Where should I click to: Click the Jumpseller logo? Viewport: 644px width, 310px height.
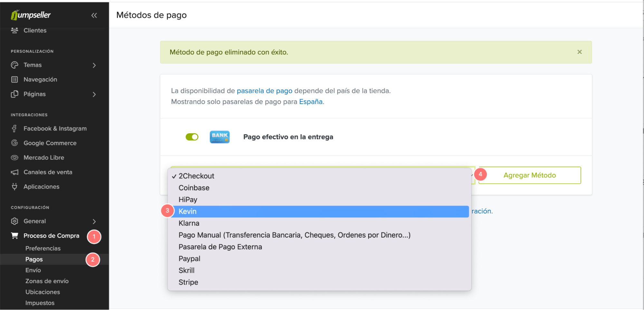[x=31, y=15]
